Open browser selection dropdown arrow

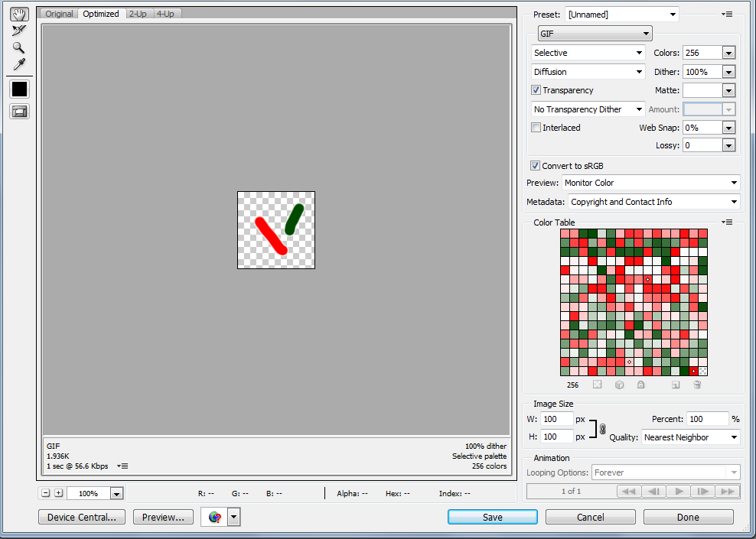pos(234,518)
